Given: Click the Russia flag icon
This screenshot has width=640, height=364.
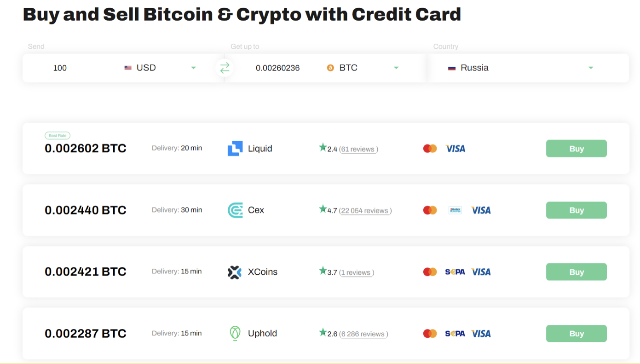Looking at the screenshot, I should coord(452,68).
